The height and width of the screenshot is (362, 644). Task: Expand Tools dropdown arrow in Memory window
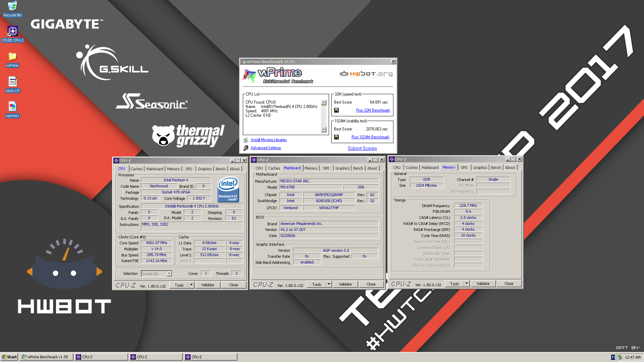click(467, 284)
